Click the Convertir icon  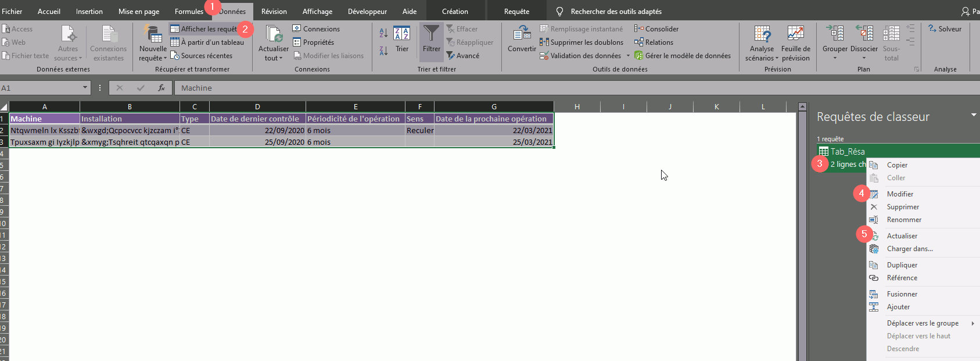coord(522,34)
